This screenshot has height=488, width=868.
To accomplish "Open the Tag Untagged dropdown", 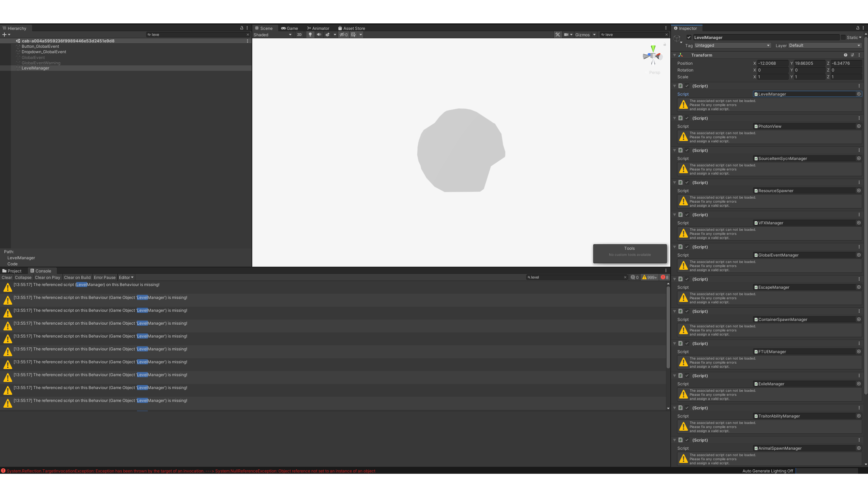I will (x=732, y=45).
